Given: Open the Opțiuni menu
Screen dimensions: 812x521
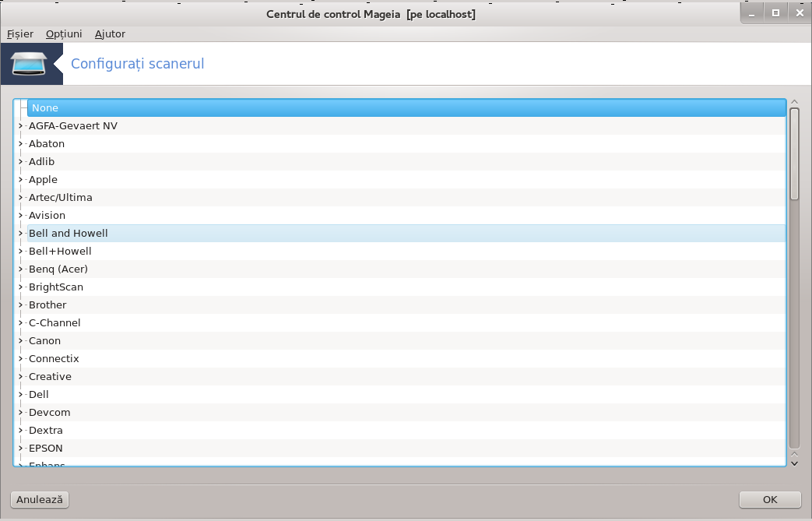Looking at the screenshot, I should (64, 34).
